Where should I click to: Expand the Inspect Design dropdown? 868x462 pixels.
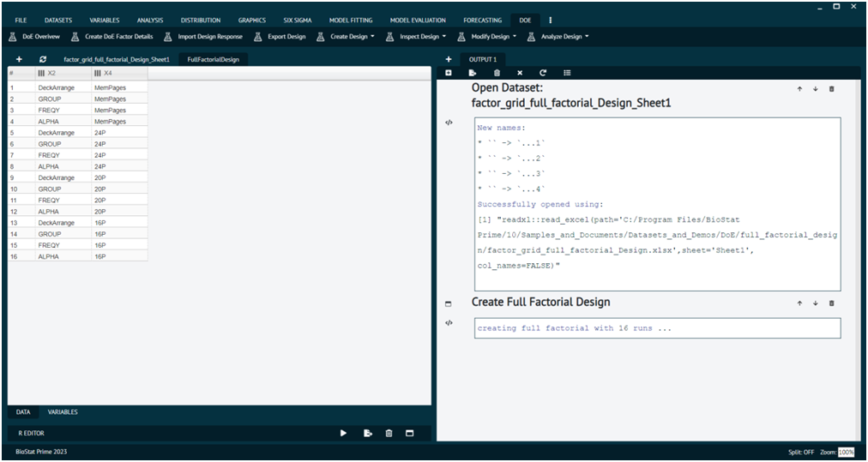(416, 37)
